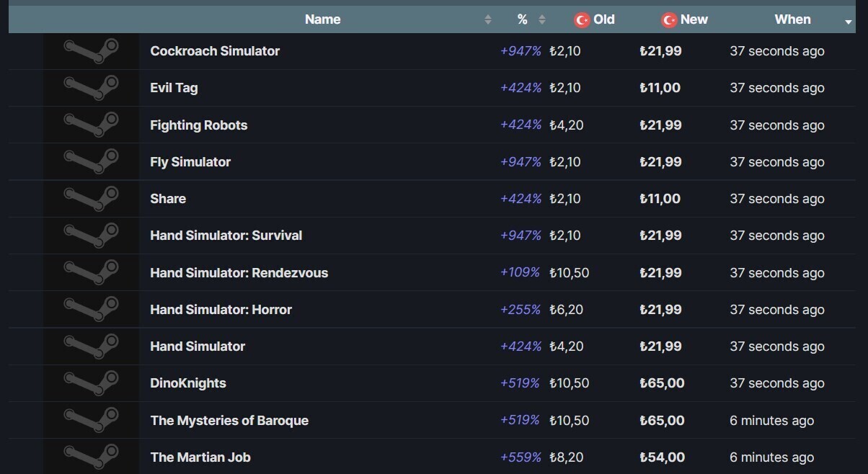The width and height of the screenshot is (868, 474).
Task: Open the Hand Simulator: Horror link
Action: [221, 310]
